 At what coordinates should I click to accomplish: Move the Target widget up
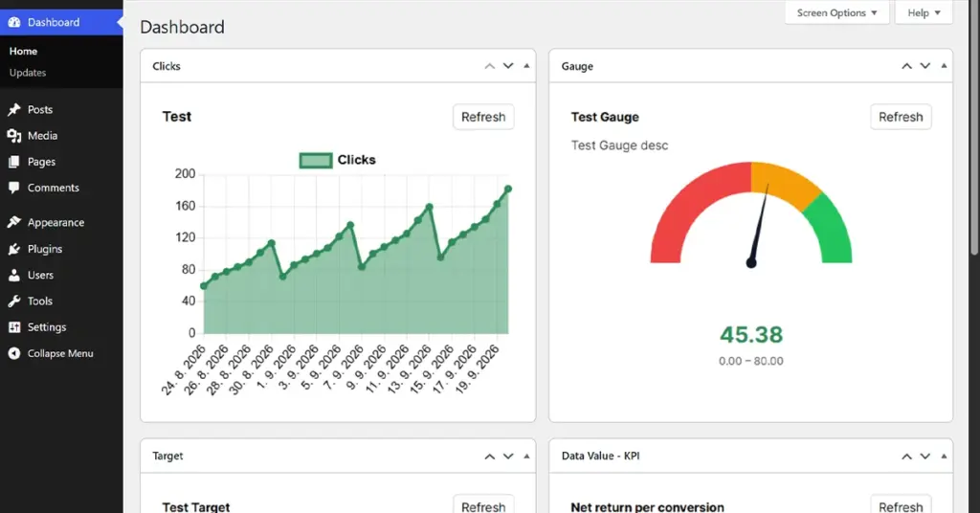489,457
